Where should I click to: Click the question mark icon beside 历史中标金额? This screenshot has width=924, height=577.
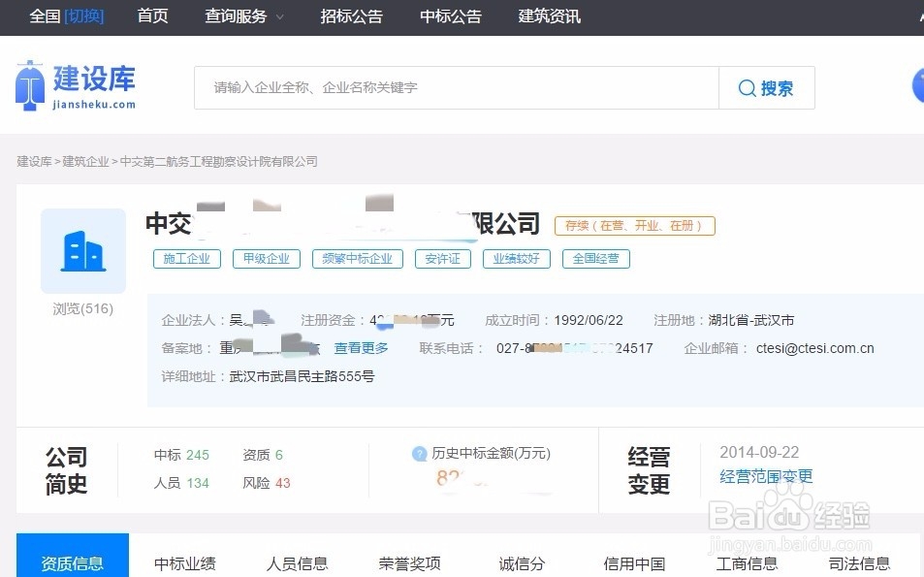419,454
